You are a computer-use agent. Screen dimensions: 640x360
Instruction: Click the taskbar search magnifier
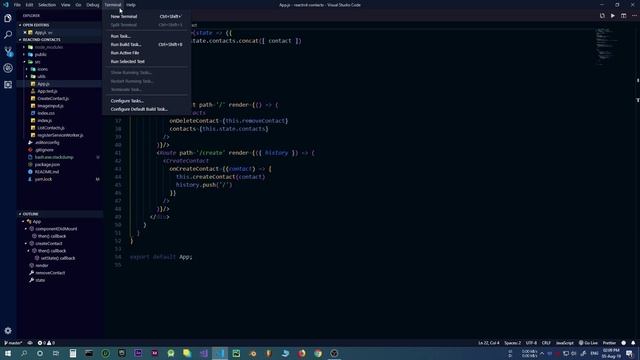24,353
